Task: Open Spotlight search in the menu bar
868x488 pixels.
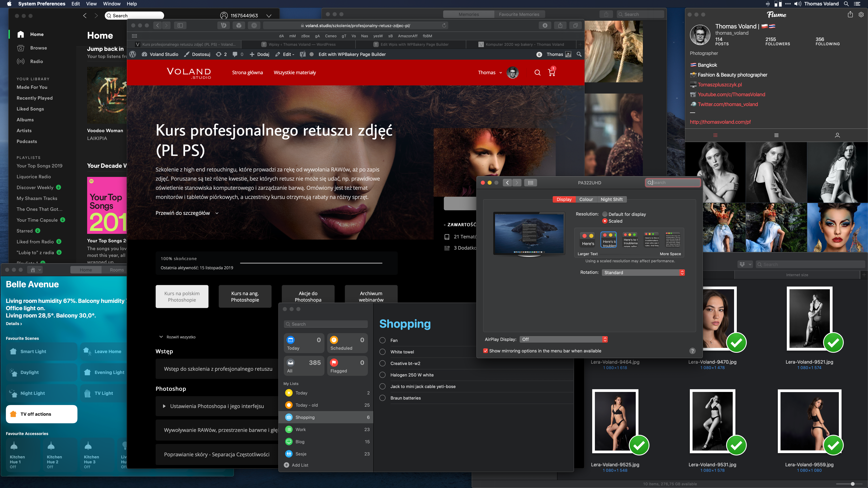Action: click(846, 4)
